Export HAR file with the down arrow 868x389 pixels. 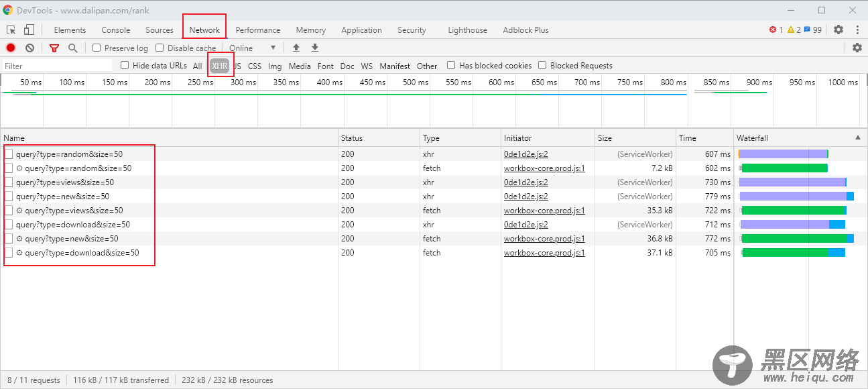tap(315, 48)
